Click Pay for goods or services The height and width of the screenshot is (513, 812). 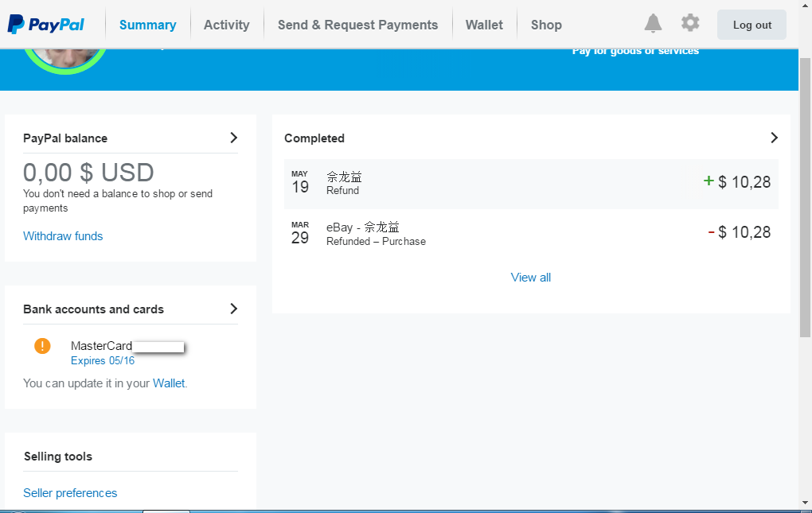point(635,51)
